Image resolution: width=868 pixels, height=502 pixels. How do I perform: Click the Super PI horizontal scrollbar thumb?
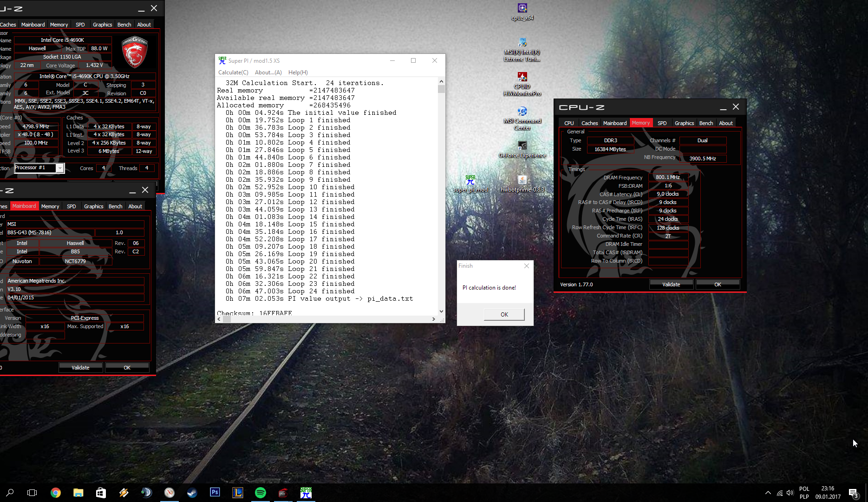(227, 319)
